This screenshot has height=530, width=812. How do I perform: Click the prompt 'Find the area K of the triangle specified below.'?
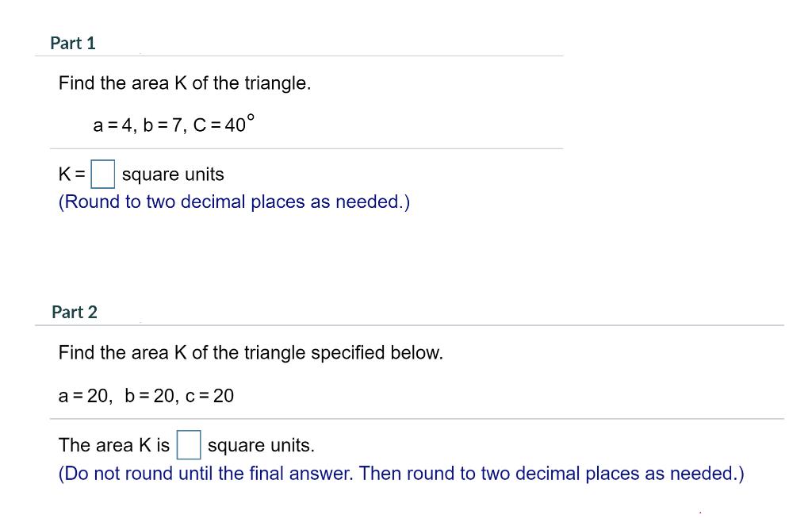click(x=251, y=352)
